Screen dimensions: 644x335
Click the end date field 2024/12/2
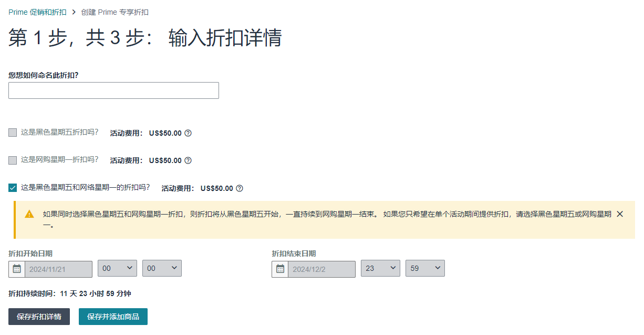pyautogui.click(x=321, y=269)
